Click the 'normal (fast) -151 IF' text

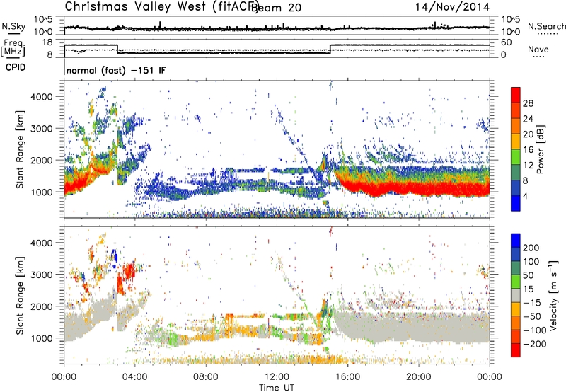pyautogui.click(x=116, y=70)
